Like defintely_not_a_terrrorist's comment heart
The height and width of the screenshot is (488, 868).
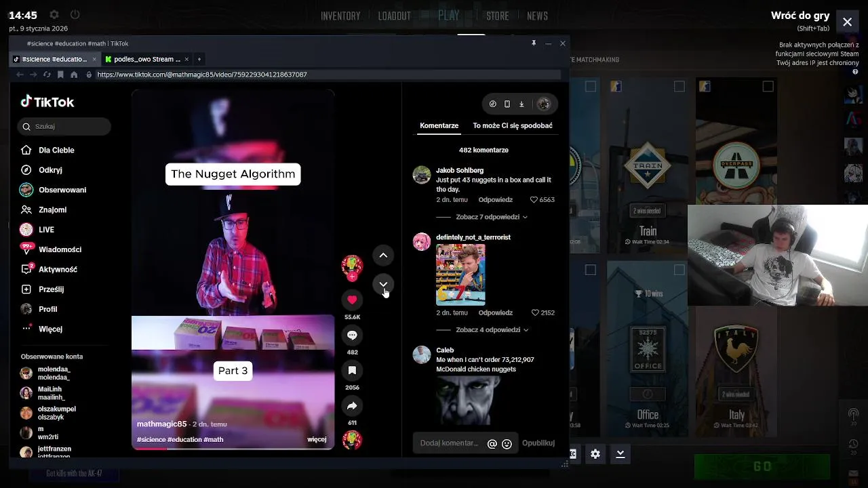tap(535, 313)
